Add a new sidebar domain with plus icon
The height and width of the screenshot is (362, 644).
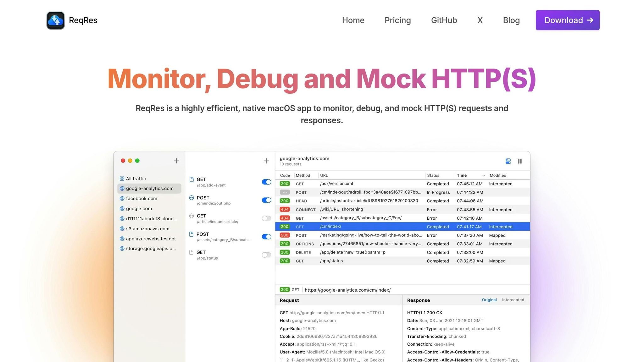176,161
